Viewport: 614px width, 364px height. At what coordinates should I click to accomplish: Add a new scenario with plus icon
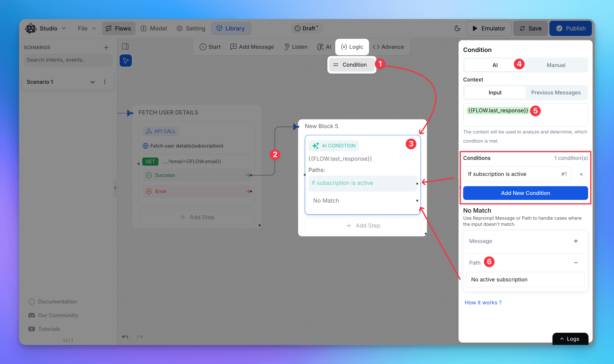click(106, 48)
